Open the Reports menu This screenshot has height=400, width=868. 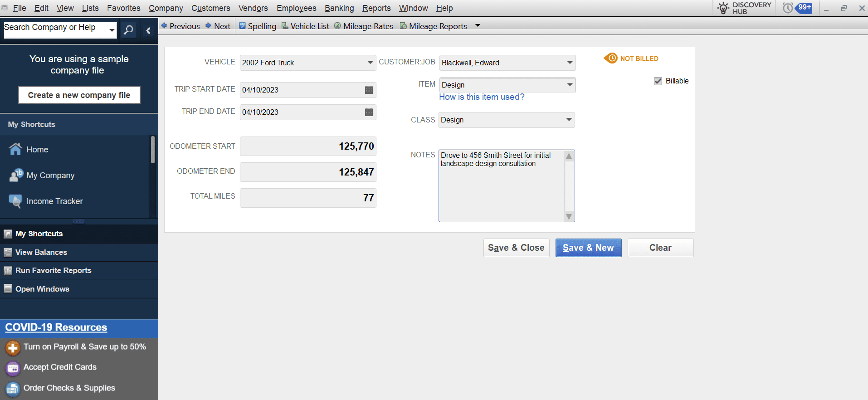376,8
